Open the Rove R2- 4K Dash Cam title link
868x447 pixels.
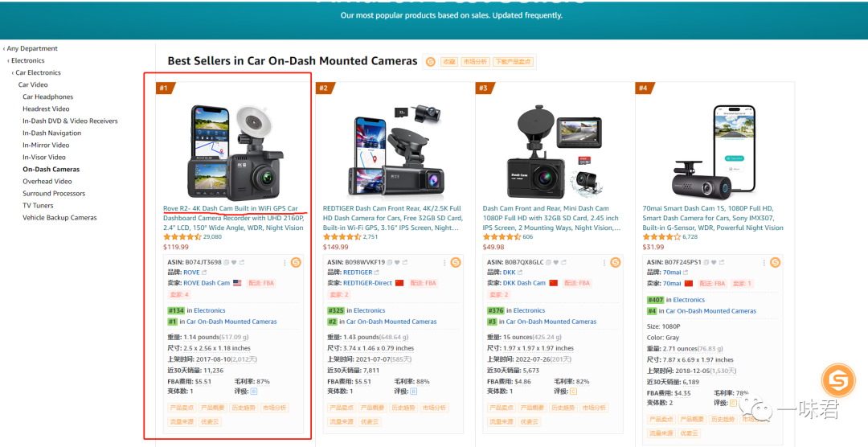(x=231, y=208)
